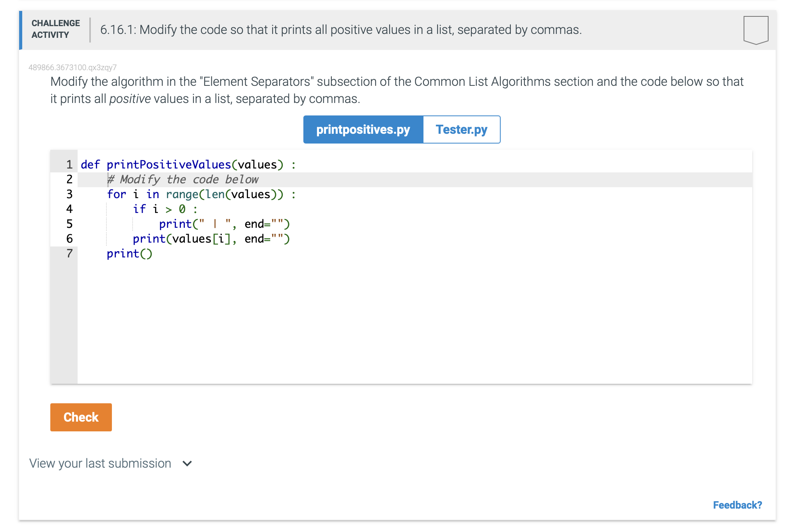This screenshot has height=532, width=790.
Task: Switch to the Tester.py tab
Action: tap(462, 129)
